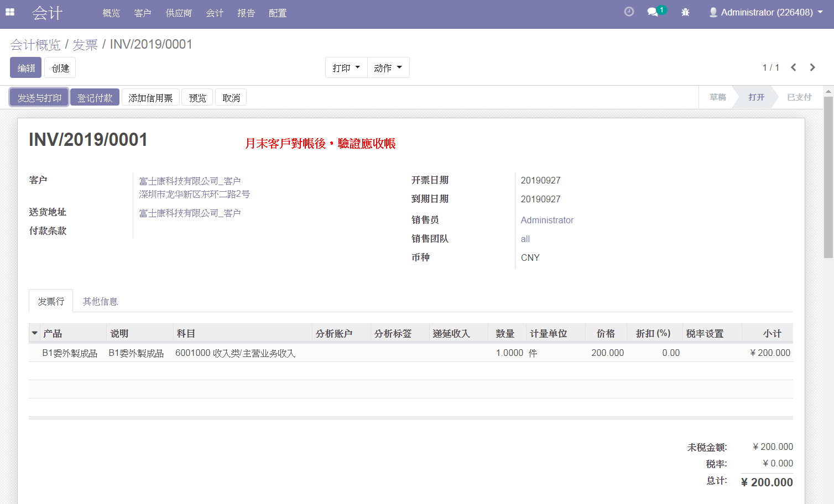Image resolution: width=834 pixels, height=504 pixels.
Task: Click discount value 0.00
Action: tap(671, 353)
